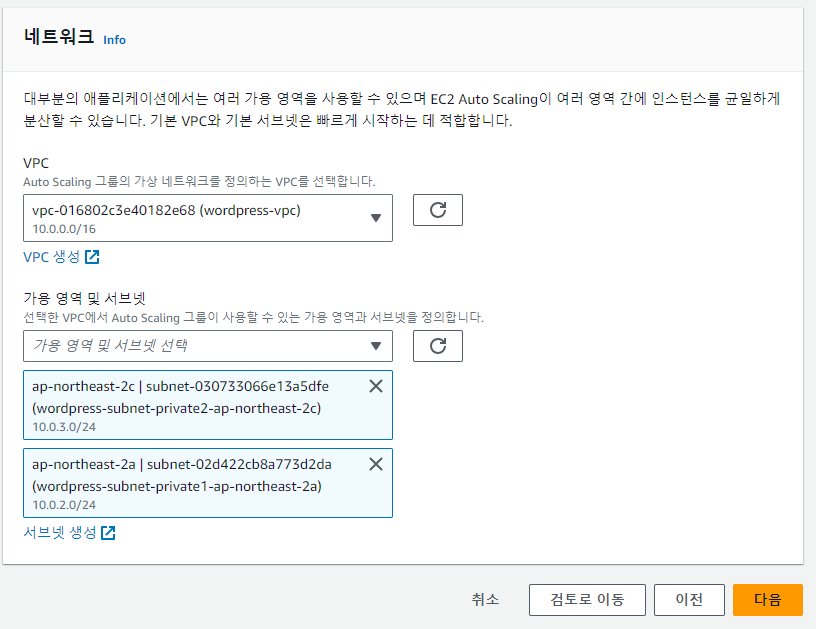Remove the ap-northeast-2c subnet
816x629 pixels.
[x=376, y=386]
